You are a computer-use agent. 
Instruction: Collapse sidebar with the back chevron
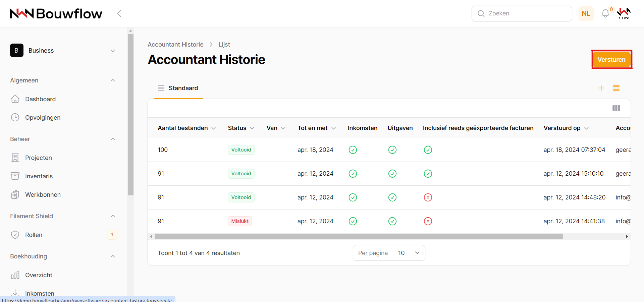[x=119, y=13]
